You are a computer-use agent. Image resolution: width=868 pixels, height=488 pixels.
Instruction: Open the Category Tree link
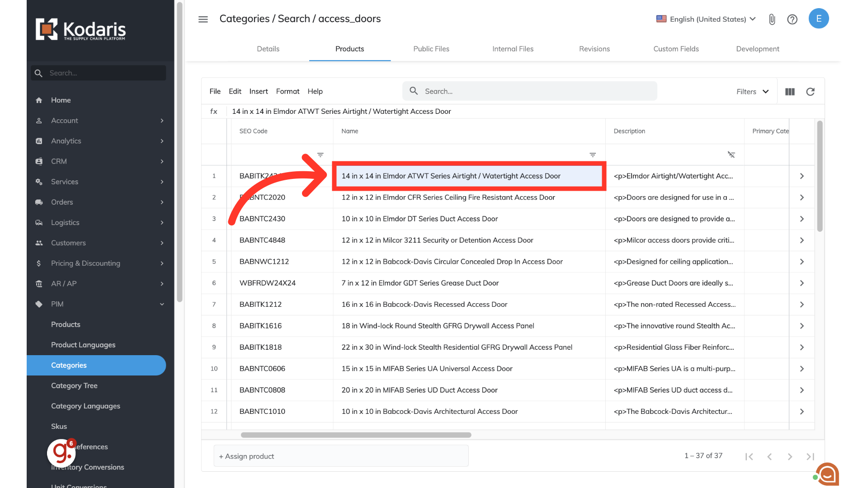74,385
